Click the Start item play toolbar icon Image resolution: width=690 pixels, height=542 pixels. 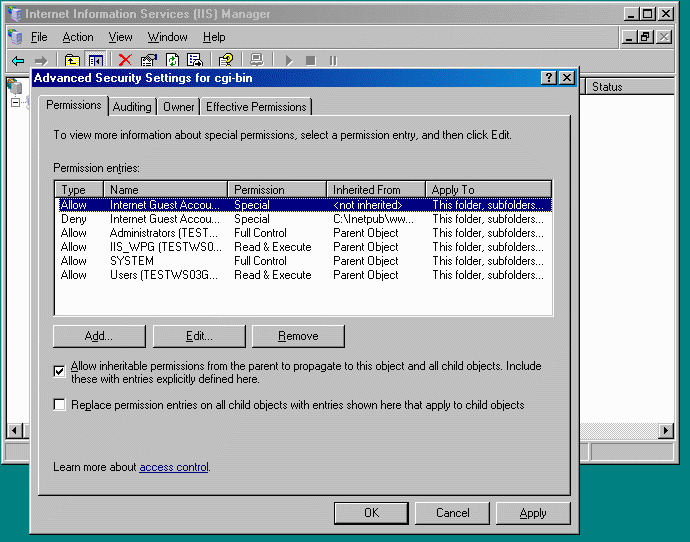289,60
